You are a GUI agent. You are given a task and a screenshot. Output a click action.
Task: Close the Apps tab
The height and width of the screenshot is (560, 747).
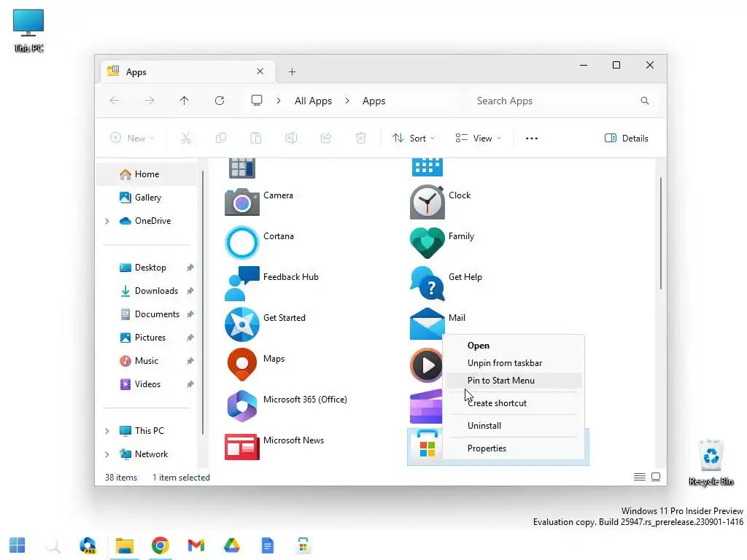point(260,71)
